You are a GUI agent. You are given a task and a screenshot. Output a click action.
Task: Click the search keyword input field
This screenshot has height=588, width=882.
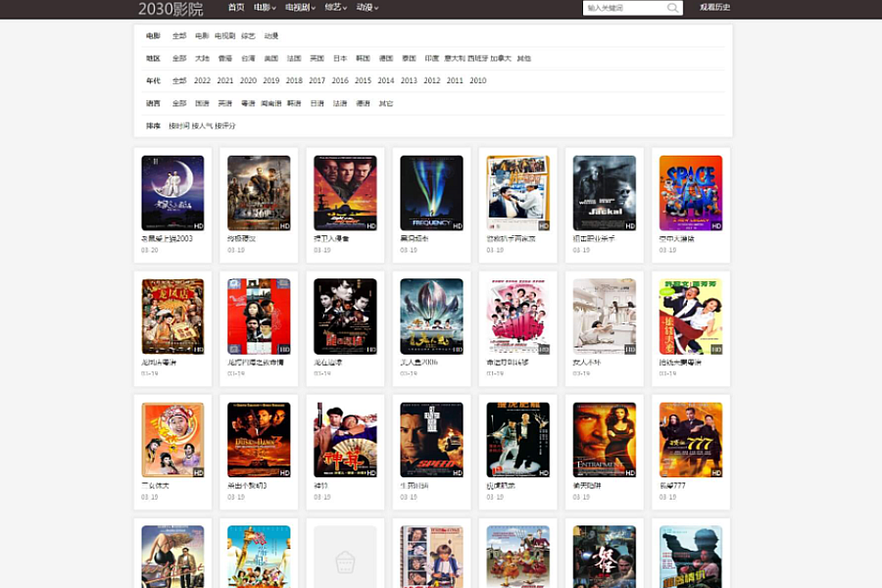pyautogui.click(x=623, y=8)
